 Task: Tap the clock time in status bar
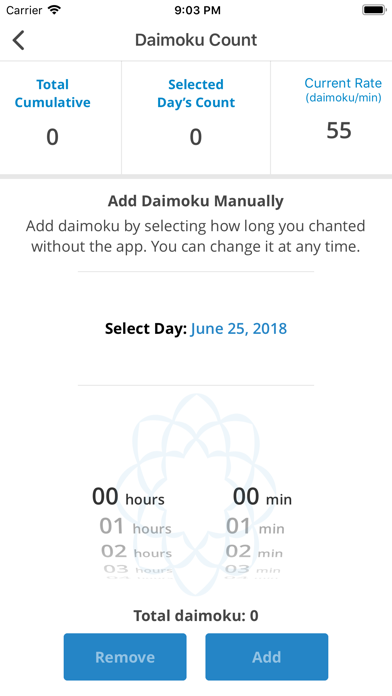tap(198, 10)
